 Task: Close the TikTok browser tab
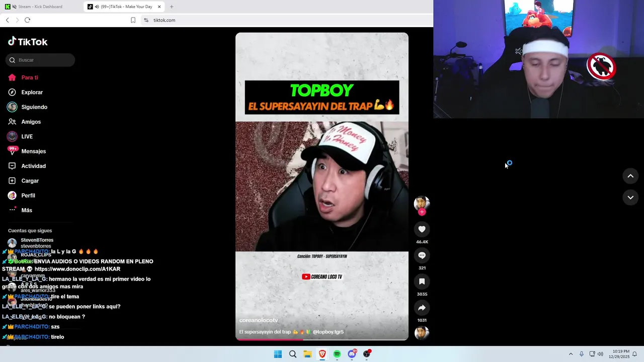click(x=159, y=7)
